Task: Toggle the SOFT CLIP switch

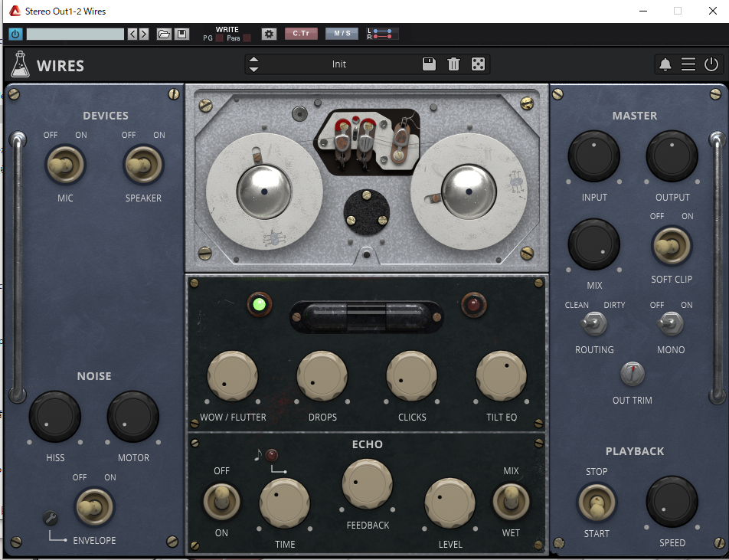Action: [x=672, y=246]
